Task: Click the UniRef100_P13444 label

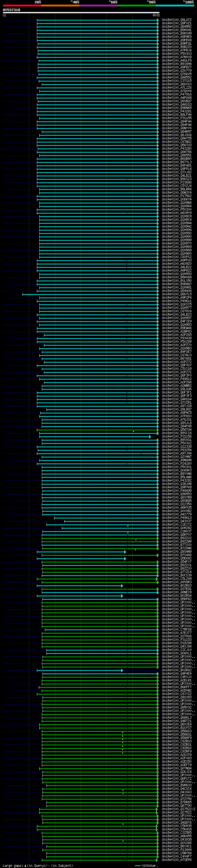Action: (176, 850)
